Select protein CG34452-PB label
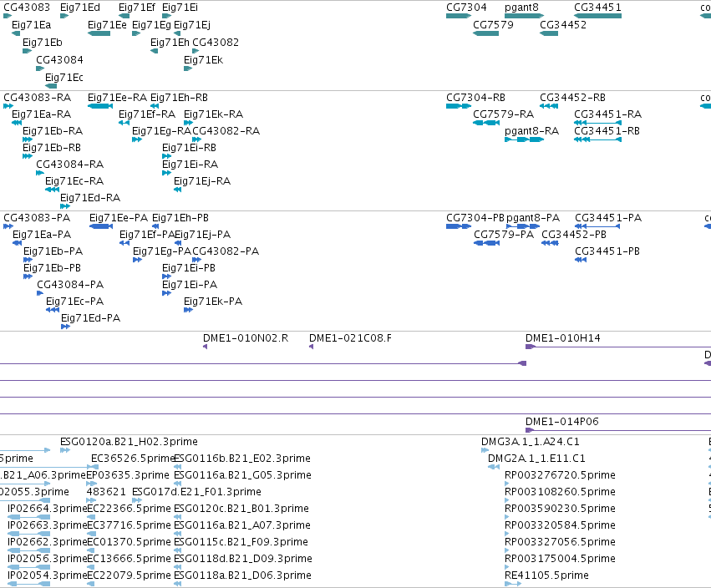Screen dimensions: 711x588 coord(574,236)
